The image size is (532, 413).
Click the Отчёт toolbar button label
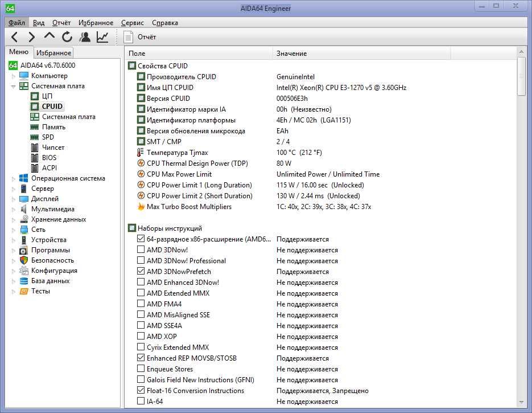[147, 37]
